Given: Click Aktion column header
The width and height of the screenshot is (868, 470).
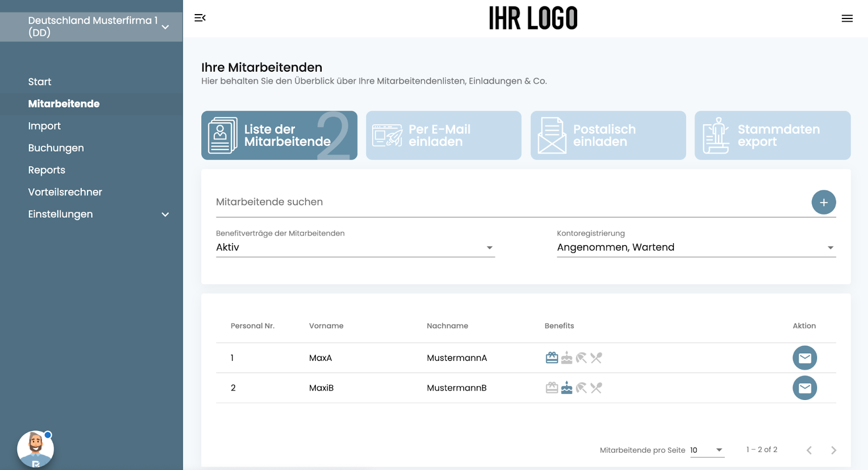Looking at the screenshot, I should [804, 326].
